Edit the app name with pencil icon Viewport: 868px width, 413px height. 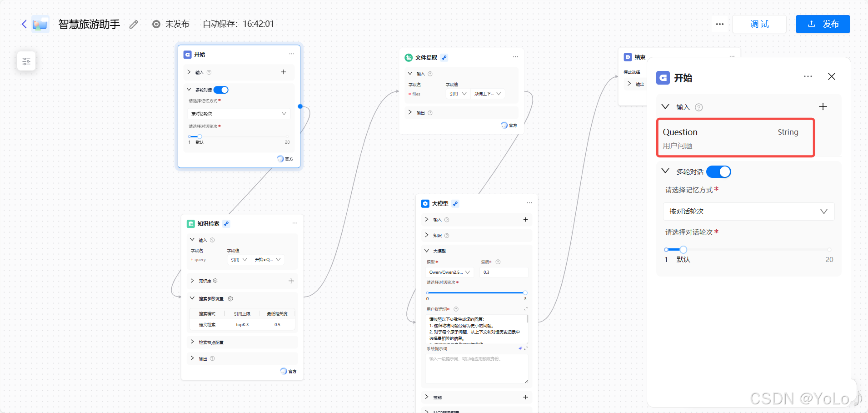pos(134,24)
